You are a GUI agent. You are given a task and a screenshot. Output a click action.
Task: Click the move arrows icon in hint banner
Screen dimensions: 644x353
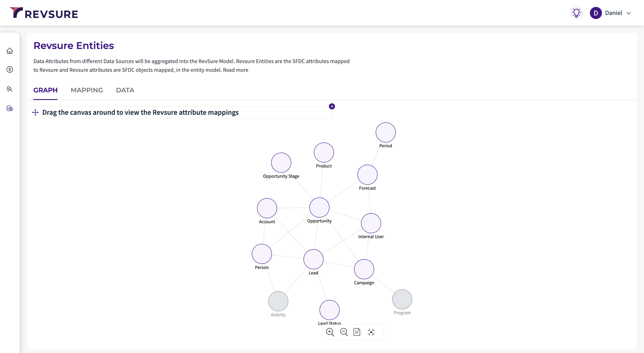click(x=36, y=112)
